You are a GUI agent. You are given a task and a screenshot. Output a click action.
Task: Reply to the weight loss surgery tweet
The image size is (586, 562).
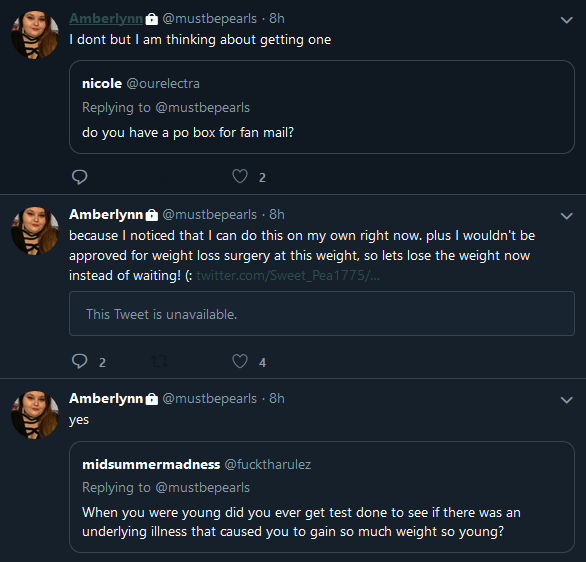[x=79, y=361]
